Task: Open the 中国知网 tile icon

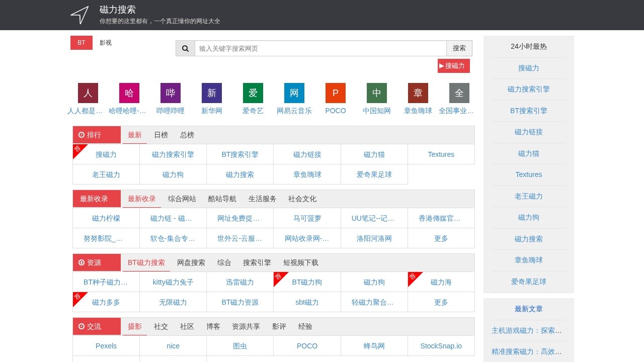Action: 377,93
